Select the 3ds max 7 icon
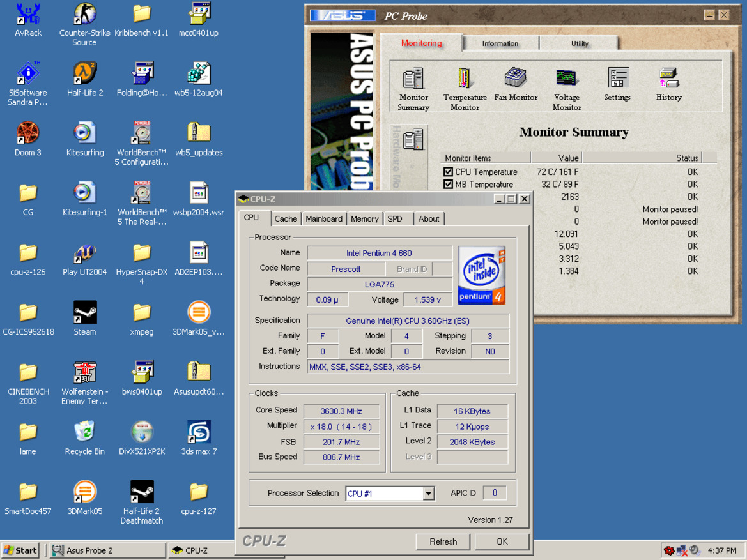 [x=199, y=438]
